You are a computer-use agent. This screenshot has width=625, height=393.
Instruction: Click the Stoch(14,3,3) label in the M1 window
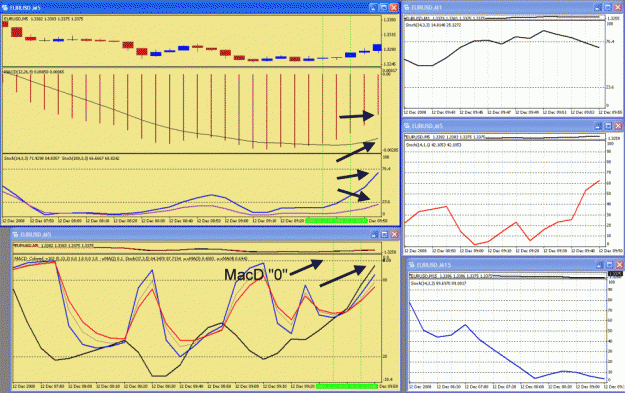pyautogui.click(x=433, y=25)
